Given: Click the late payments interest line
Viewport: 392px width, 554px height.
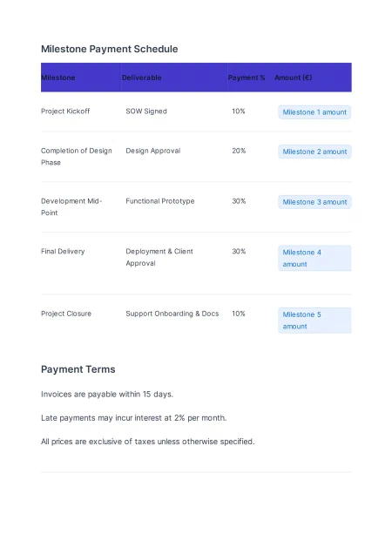Looking at the screenshot, I should tap(133, 417).
